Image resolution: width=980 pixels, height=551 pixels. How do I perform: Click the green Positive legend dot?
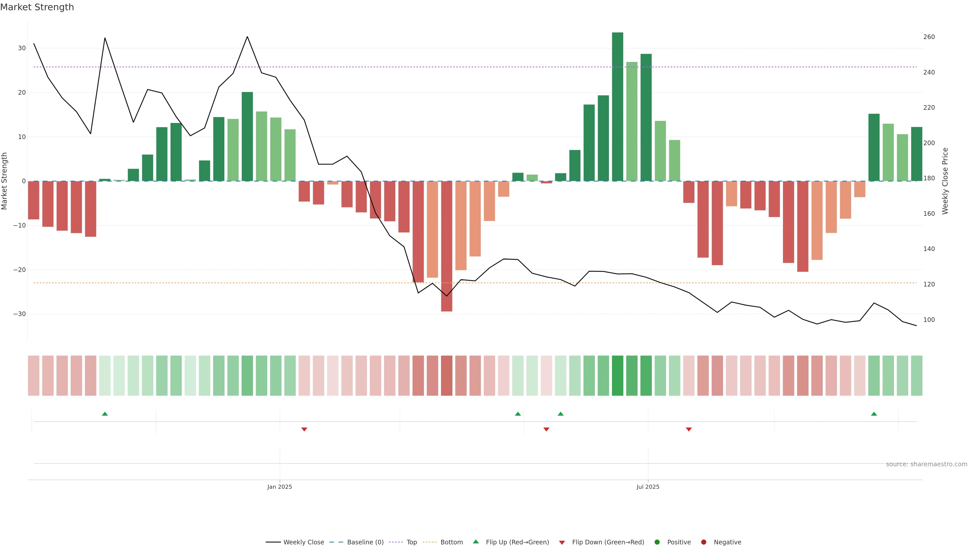pos(657,542)
